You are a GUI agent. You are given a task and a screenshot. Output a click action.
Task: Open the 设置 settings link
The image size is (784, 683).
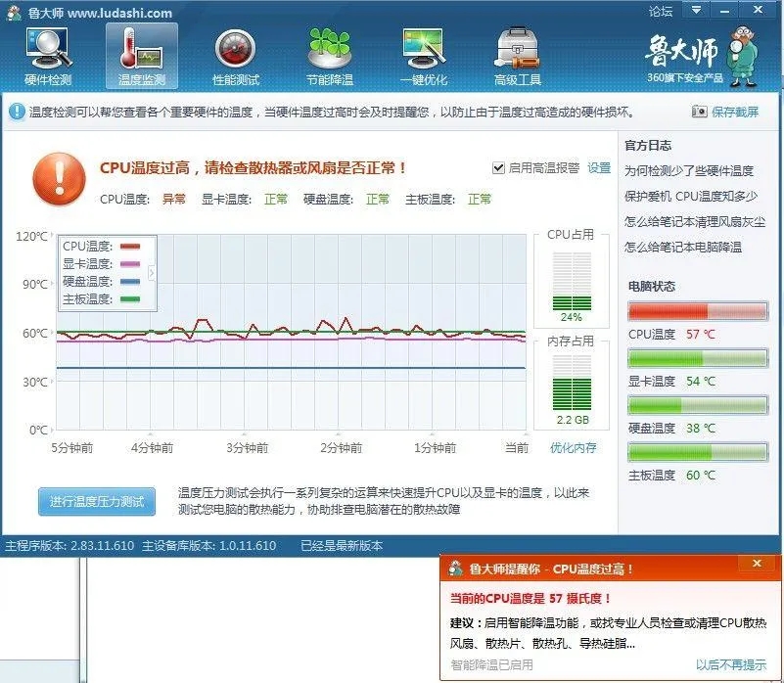click(x=599, y=168)
